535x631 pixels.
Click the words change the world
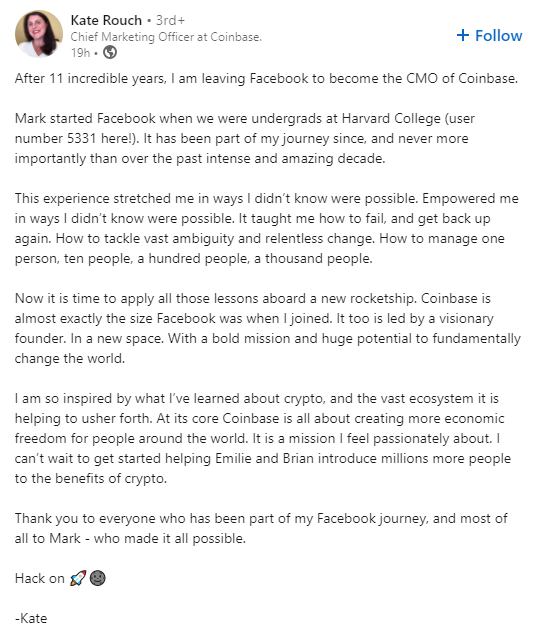(x=70, y=358)
